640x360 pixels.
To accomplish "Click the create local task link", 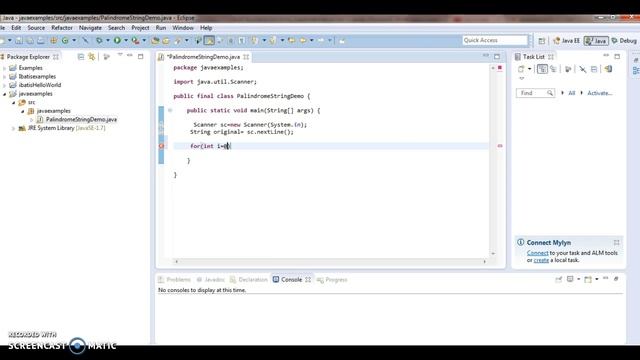I will pyautogui.click(x=541, y=260).
